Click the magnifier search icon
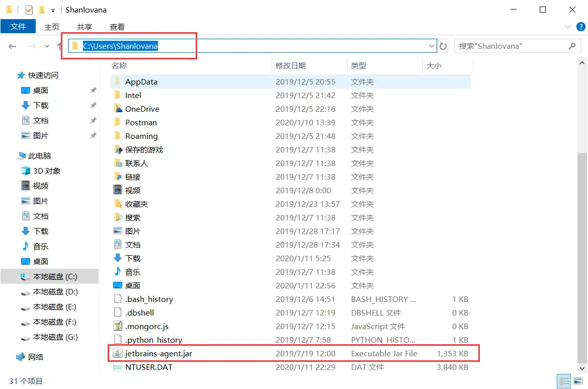588x389 pixels. (x=572, y=46)
